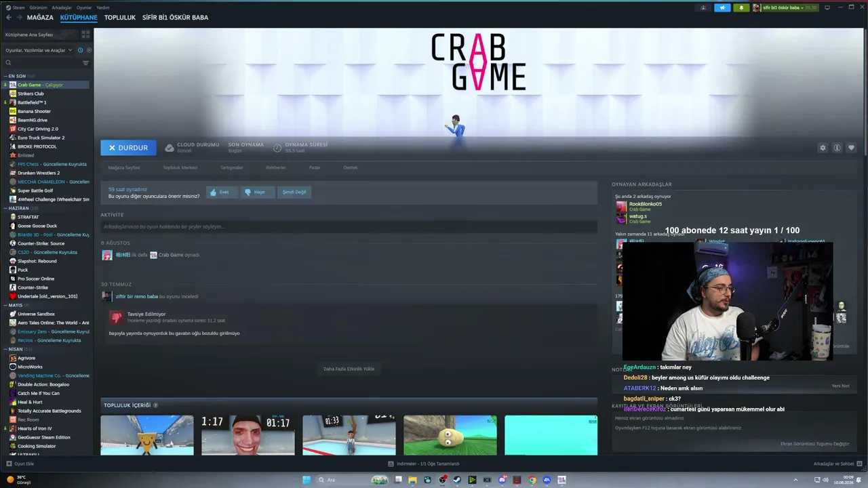This screenshot has width=868, height=488.
Task: Open the Oyunlar, Yazılımlar ve Araçlar dropdown
Action: [x=37, y=50]
